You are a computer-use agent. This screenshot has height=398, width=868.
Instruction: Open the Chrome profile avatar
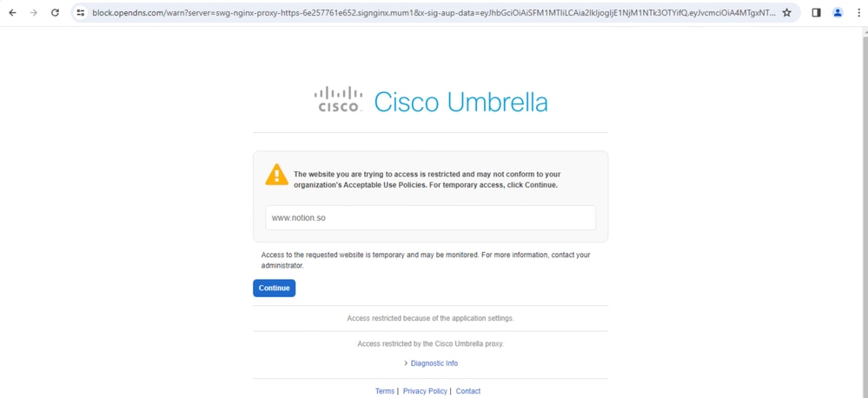(x=838, y=12)
